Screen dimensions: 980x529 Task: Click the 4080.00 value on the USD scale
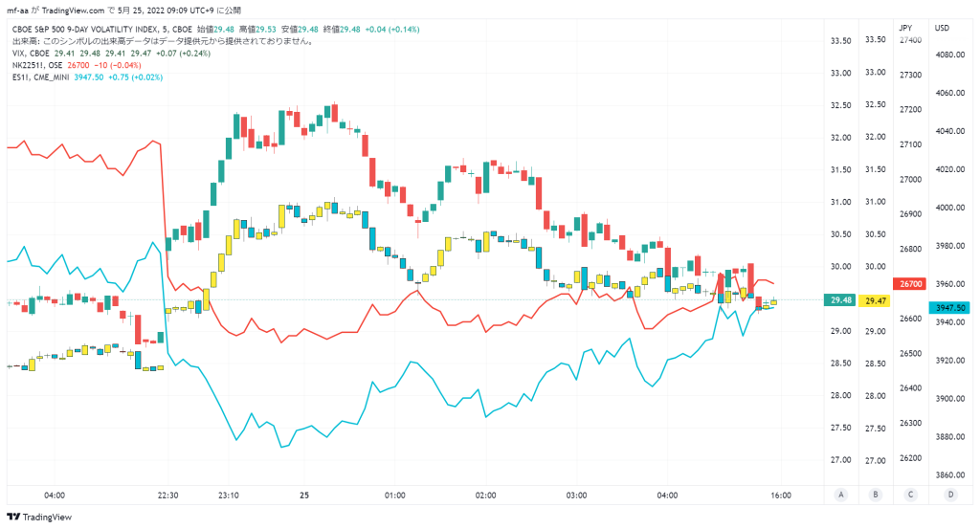pos(950,55)
